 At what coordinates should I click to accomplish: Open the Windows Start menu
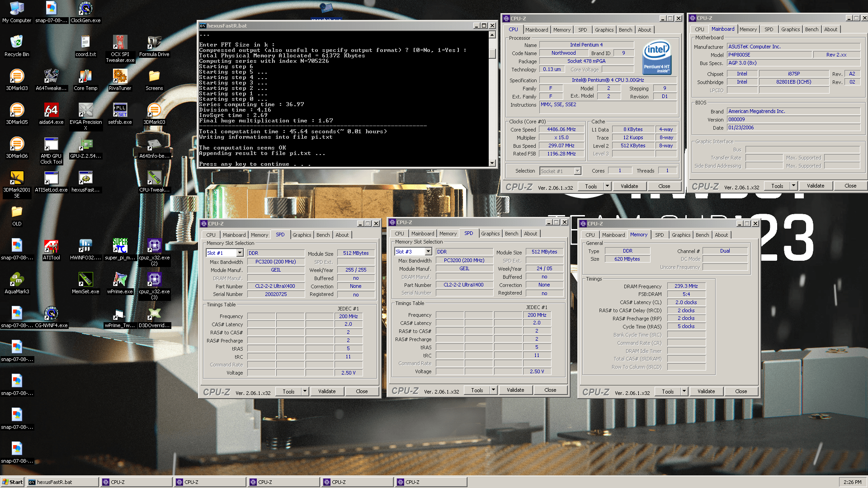[13, 482]
